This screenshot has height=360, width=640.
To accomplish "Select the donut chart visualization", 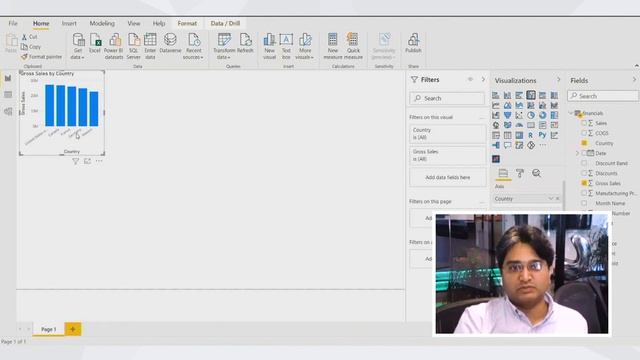I will 542,115.
